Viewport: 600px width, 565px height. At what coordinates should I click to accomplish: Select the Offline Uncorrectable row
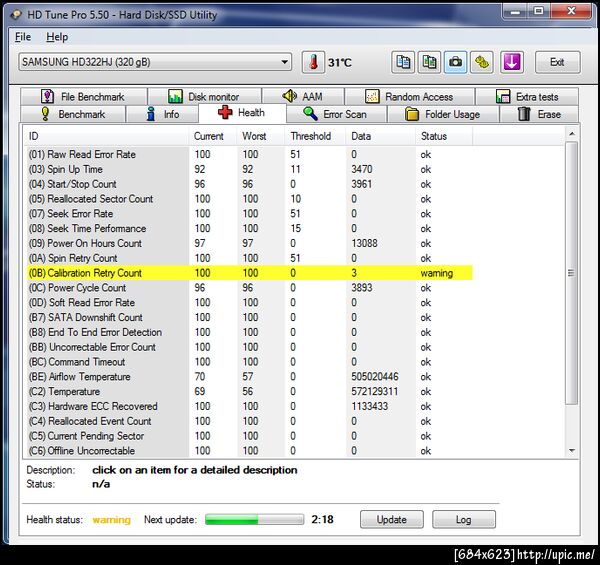click(x=249, y=451)
